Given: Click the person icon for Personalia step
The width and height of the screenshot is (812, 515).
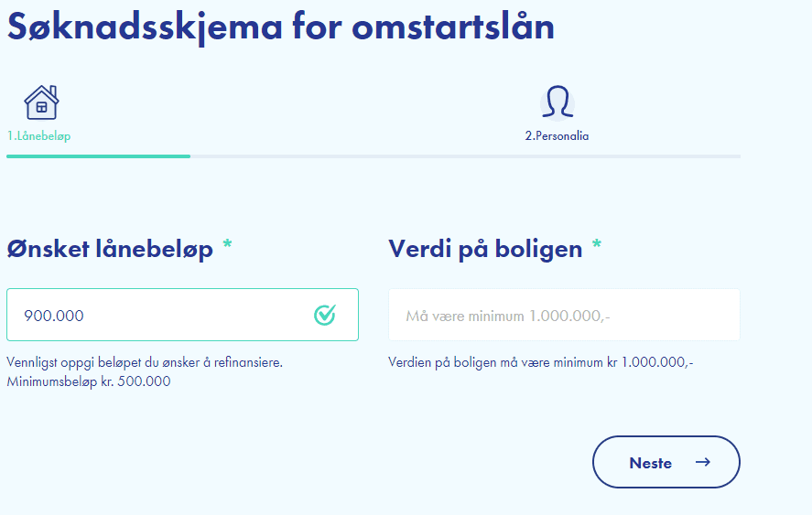Looking at the screenshot, I should point(557,102).
